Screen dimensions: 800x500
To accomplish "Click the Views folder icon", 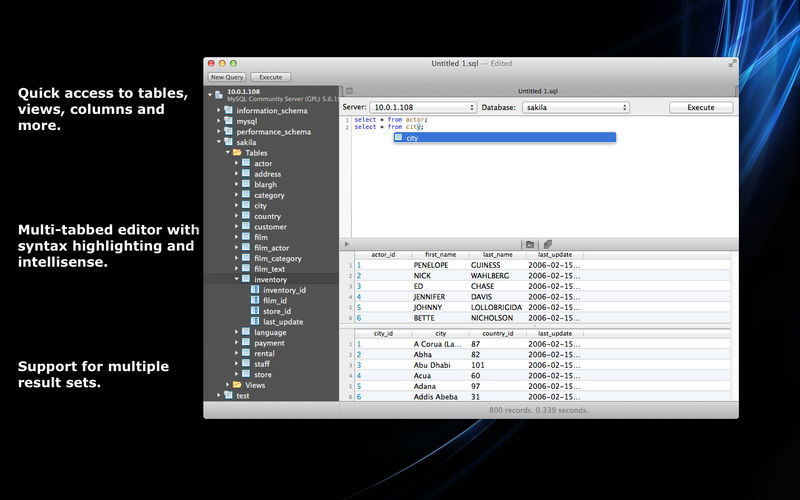I will click(237, 385).
